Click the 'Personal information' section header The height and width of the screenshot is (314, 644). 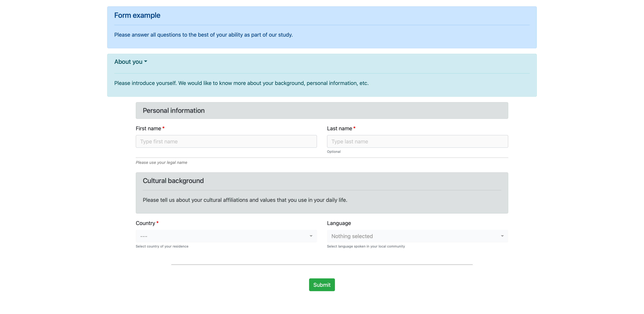coord(173,110)
